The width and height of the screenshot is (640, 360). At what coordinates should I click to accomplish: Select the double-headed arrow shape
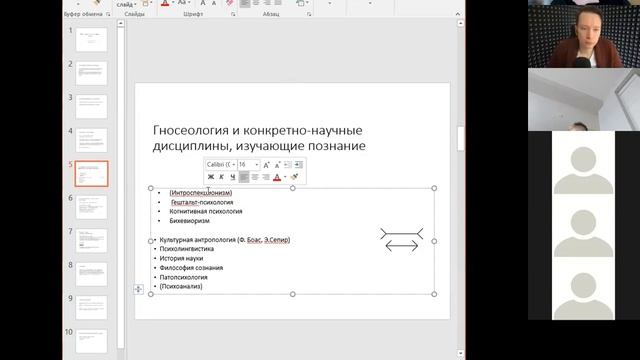pyautogui.click(x=402, y=246)
